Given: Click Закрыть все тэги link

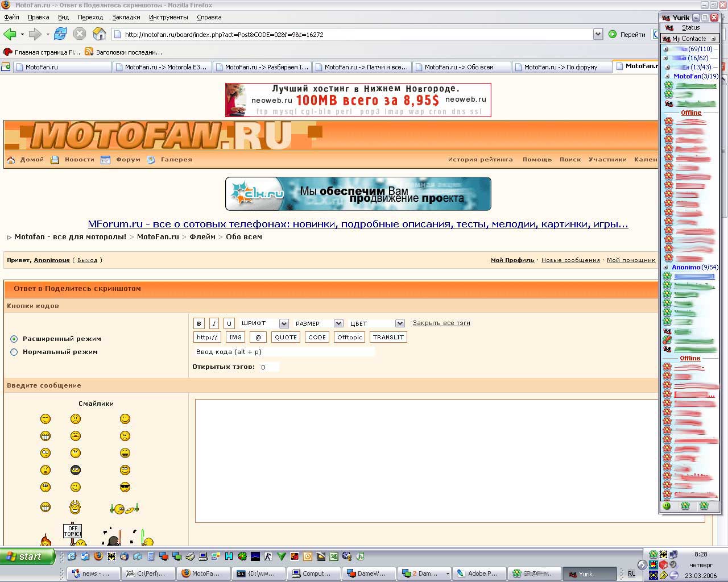Looking at the screenshot, I should coord(441,323).
